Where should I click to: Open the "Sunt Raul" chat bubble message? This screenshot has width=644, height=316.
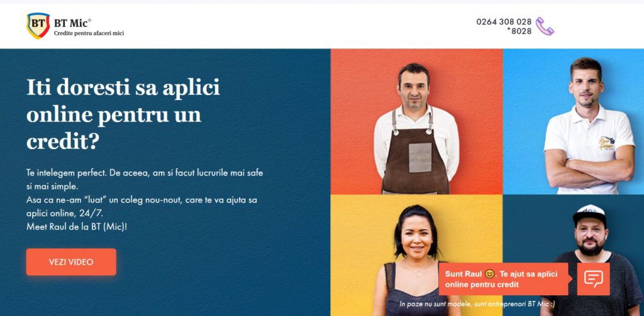pyautogui.click(x=504, y=279)
